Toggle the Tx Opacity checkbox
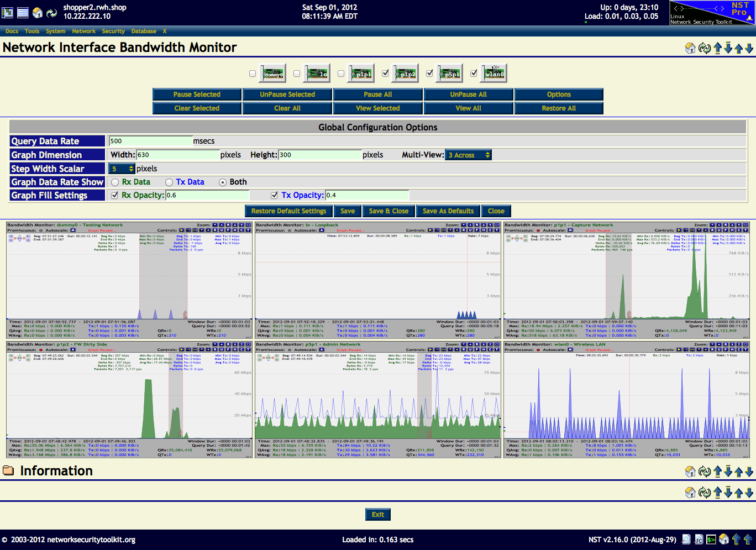Image resolution: width=756 pixels, height=550 pixels. (274, 195)
